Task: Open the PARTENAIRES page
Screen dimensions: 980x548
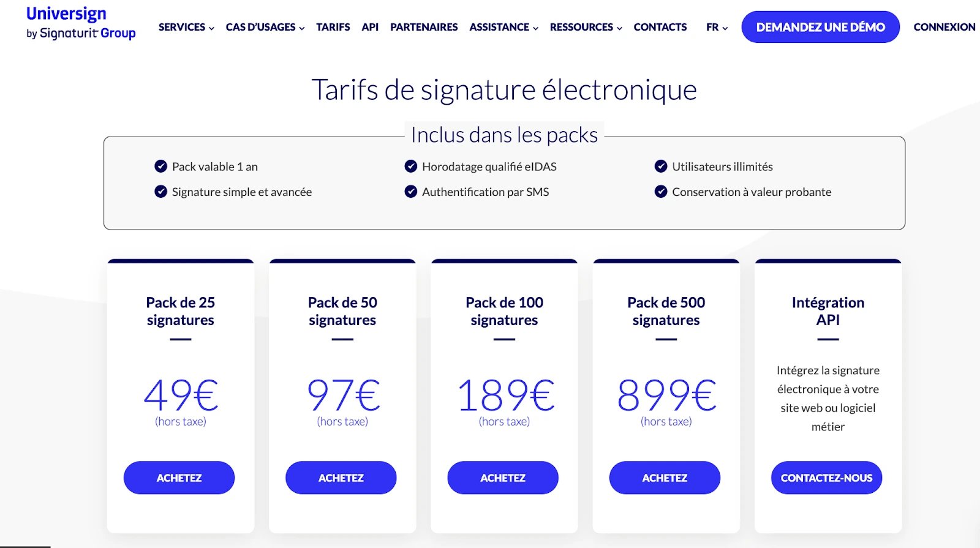Action: pos(424,27)
